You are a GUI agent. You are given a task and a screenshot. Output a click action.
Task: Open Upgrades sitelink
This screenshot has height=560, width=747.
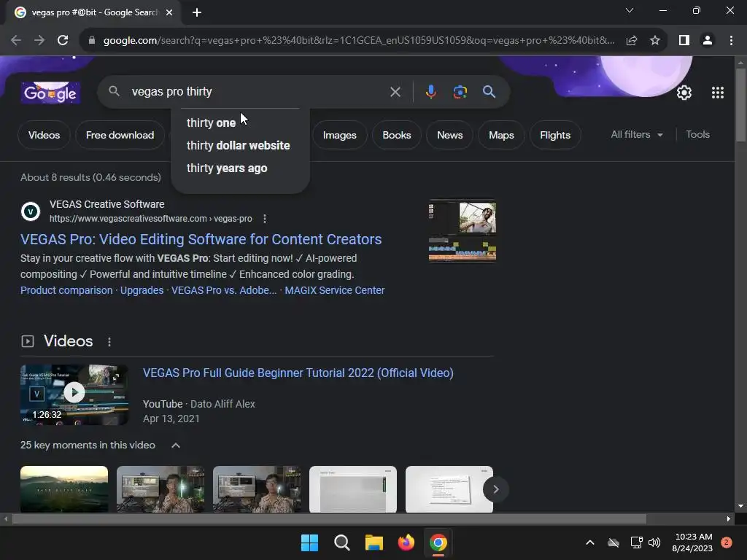(142, 290)
